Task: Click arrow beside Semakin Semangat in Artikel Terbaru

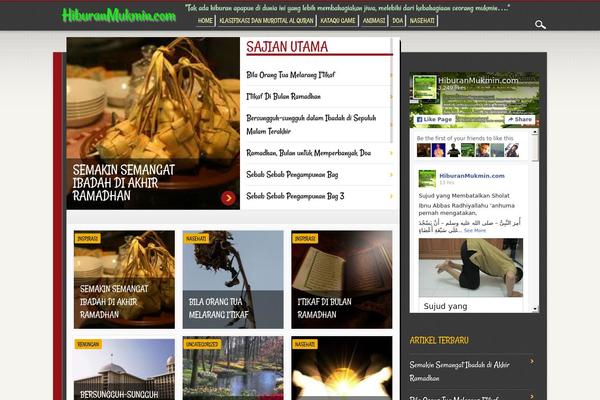Action: tap(532, 361)
